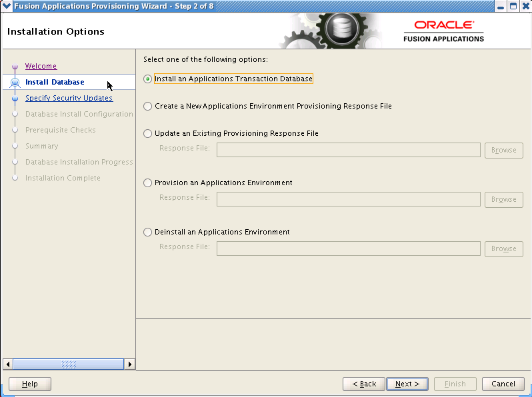Click the Prerequisite Checks step label
The height and width of the screenshot is (397, 532).
tap(61, 130)
